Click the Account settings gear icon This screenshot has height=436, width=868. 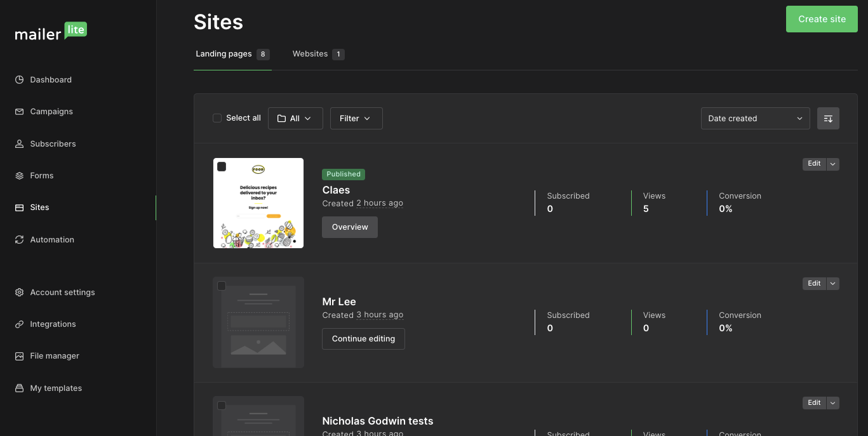[19, 292]
